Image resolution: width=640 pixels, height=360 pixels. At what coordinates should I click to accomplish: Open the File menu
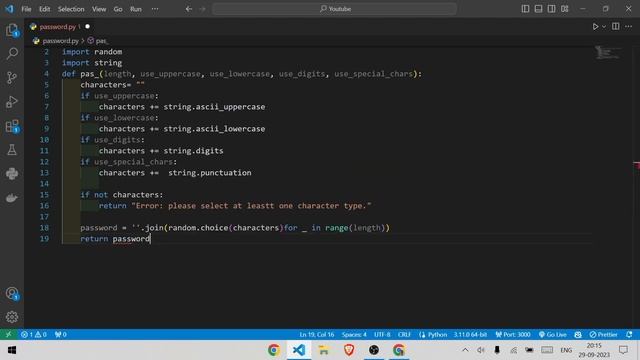[26, 9]
